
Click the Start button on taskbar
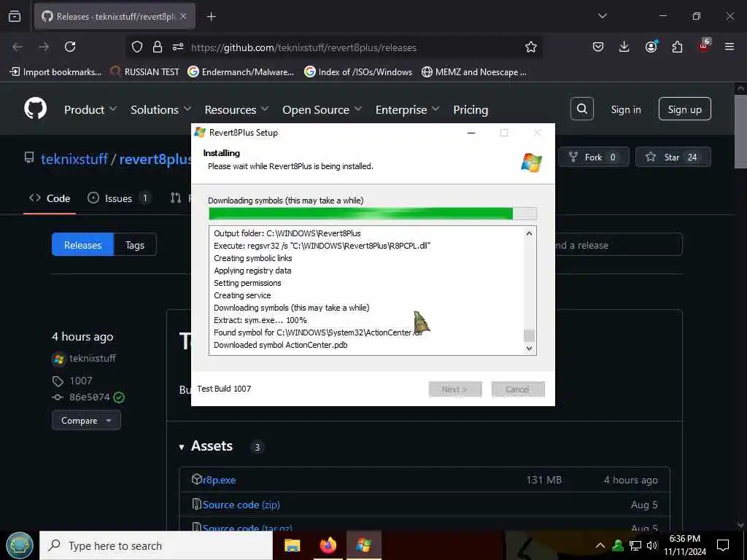click(x=20, y=545)
